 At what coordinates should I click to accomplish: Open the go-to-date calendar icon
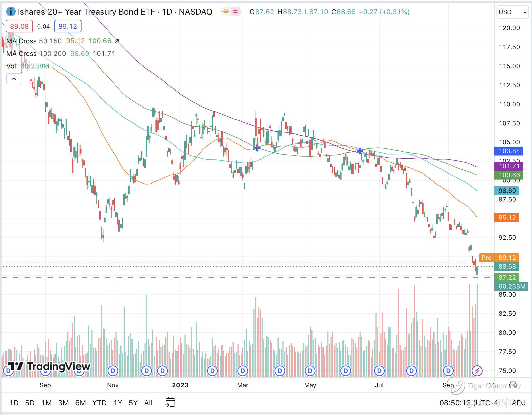click(x=170, y=402)
